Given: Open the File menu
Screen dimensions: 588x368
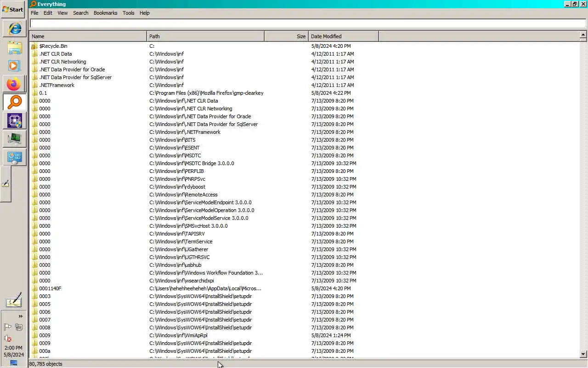Looking at the screenshot, I should (34, 13).
